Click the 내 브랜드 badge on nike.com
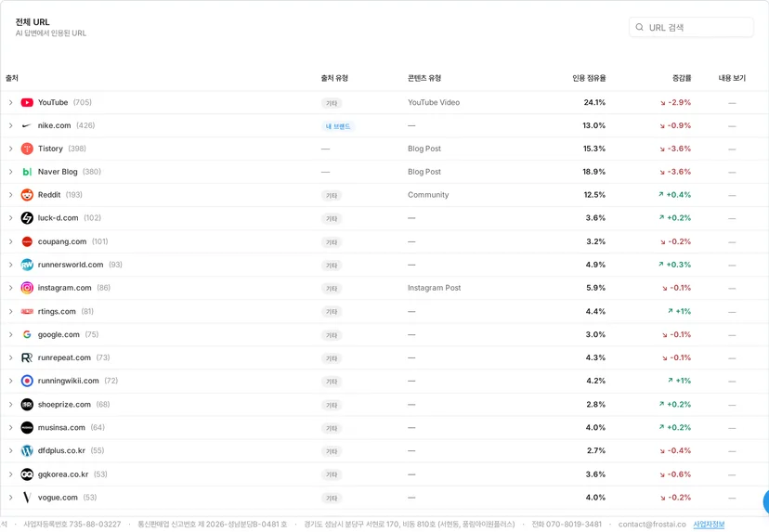Image resolution: width=769 pixels, height=532 pixels. 338,126
